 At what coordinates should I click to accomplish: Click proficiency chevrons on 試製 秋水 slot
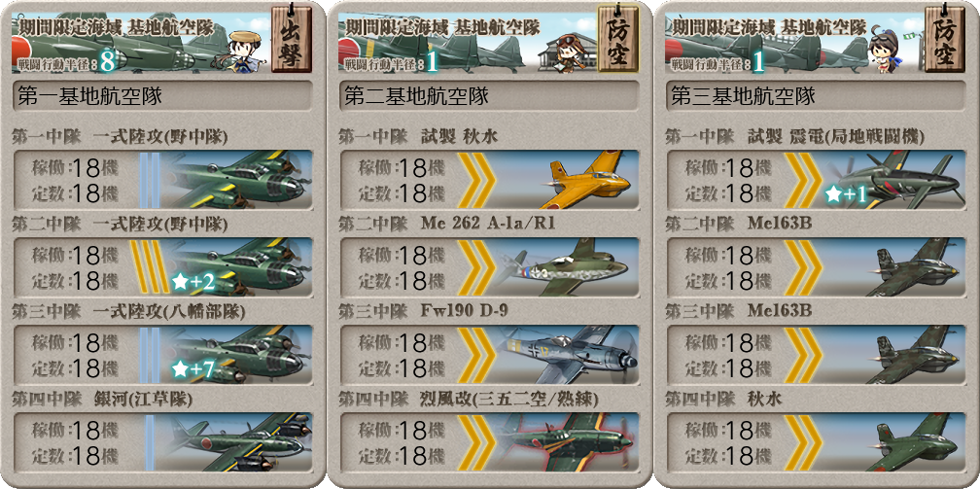point(476,180)
